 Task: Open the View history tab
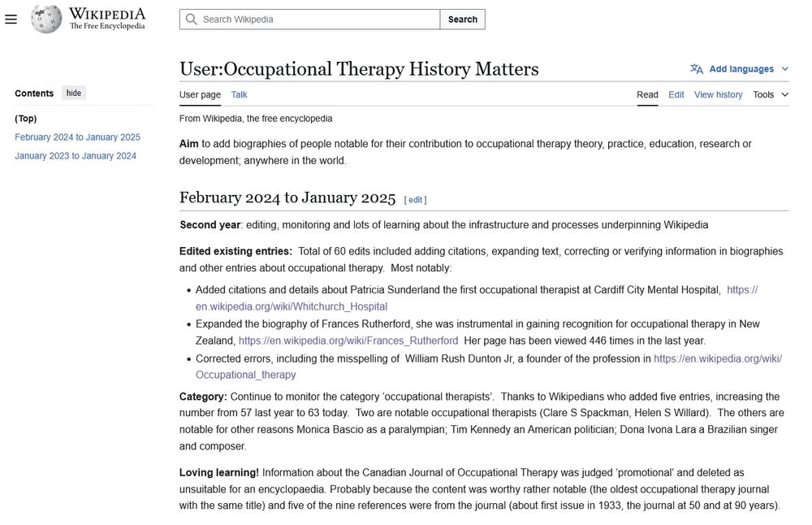pos(718,94)
